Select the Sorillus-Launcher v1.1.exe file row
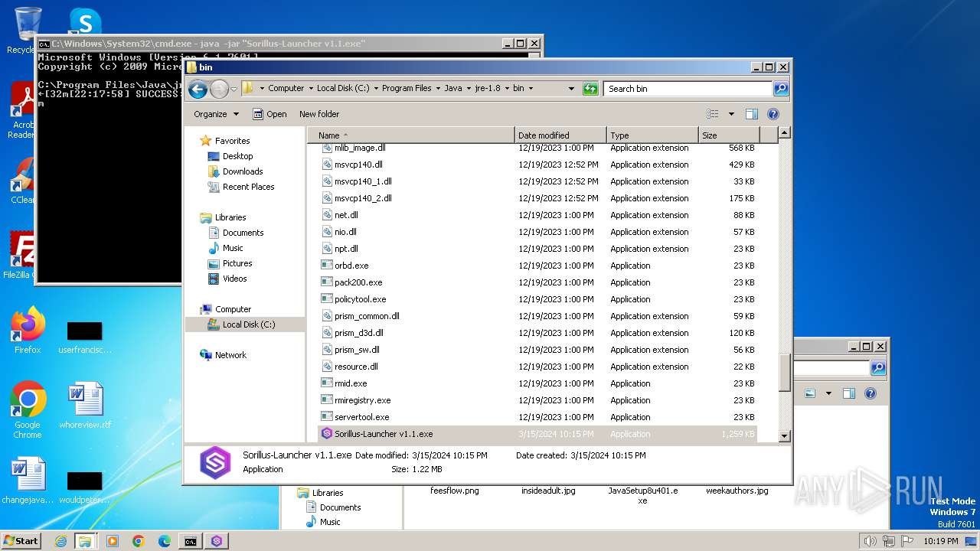This screenshot has width=980, height=551. point(537,434)
